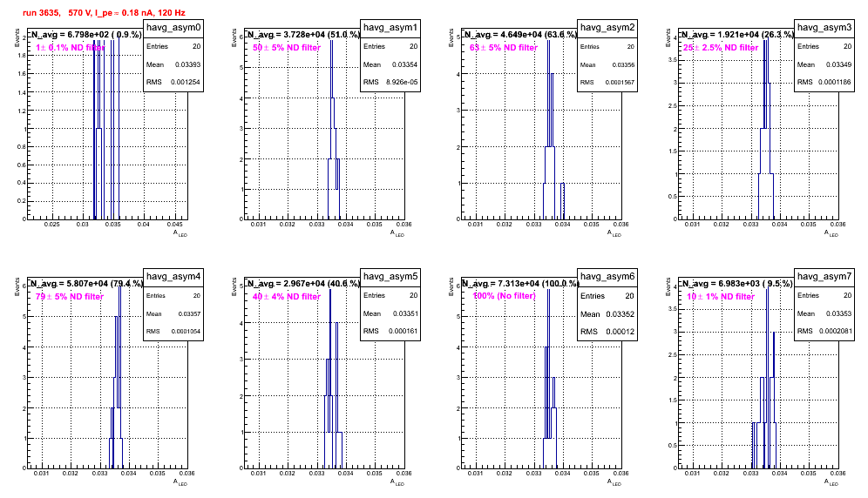Viewport: 868px width, 498px height.
Task: Select the havg_asym0 stats box title
Action: 173,28
